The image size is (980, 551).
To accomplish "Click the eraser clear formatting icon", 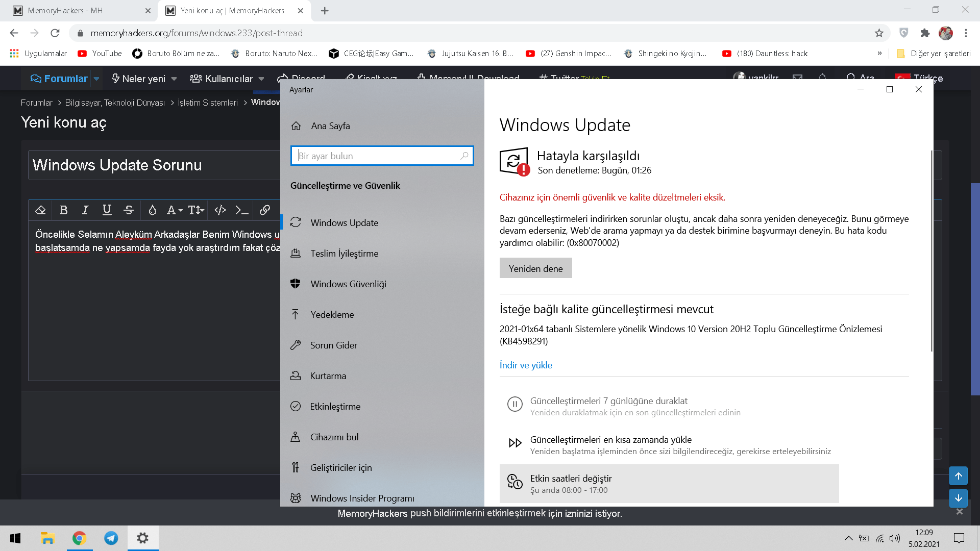I will [40, 210].
